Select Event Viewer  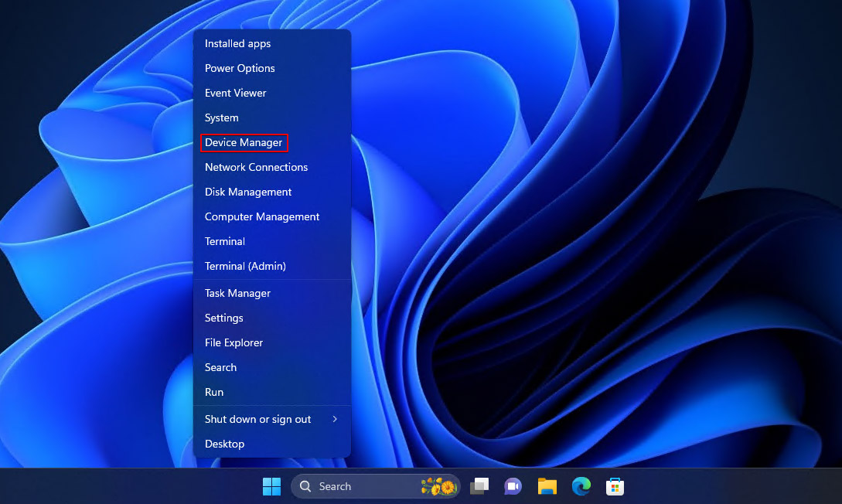pos(235,93)
